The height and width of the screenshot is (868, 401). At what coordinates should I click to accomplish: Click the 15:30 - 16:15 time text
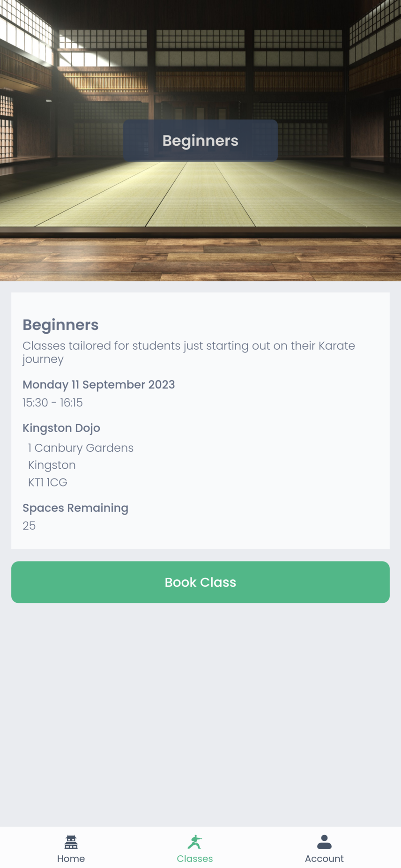tap(52, 403)
